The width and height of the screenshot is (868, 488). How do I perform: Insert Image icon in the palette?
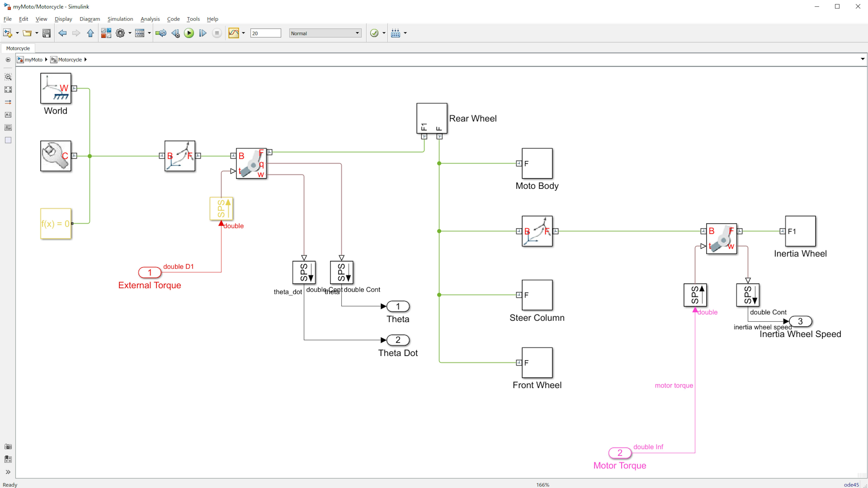[8, 128]
